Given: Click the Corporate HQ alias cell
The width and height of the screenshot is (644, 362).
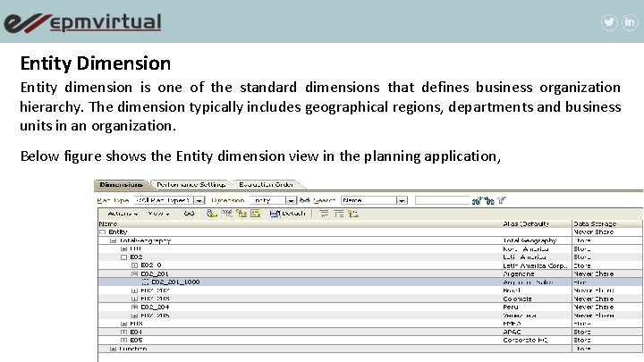Looking at the screenshot, I should tap(525, 341).
